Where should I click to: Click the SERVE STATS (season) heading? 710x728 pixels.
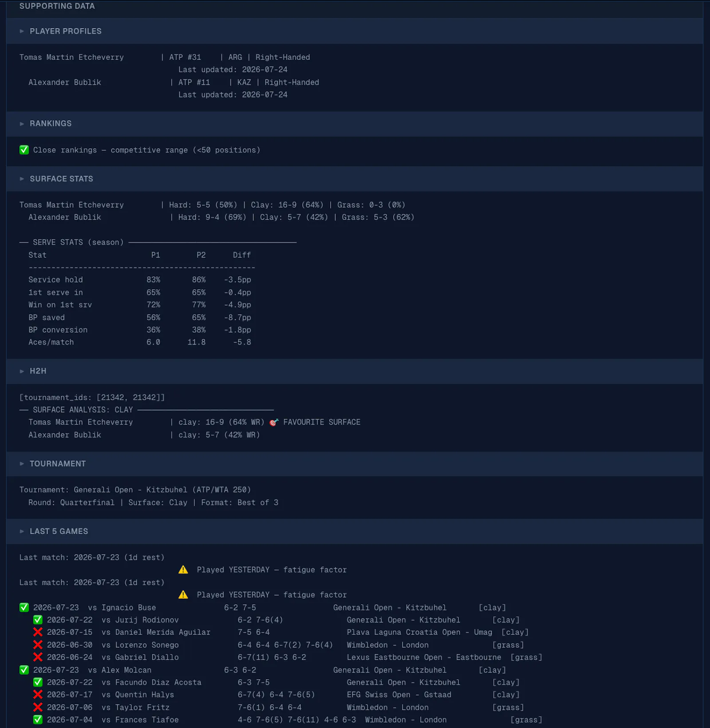78,242
